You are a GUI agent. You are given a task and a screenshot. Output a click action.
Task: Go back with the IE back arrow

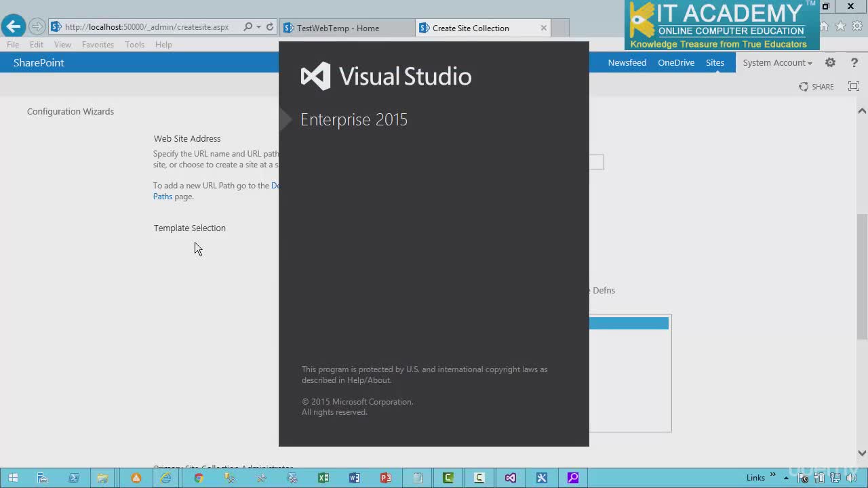pyautogui.click(x=13, y=26)
